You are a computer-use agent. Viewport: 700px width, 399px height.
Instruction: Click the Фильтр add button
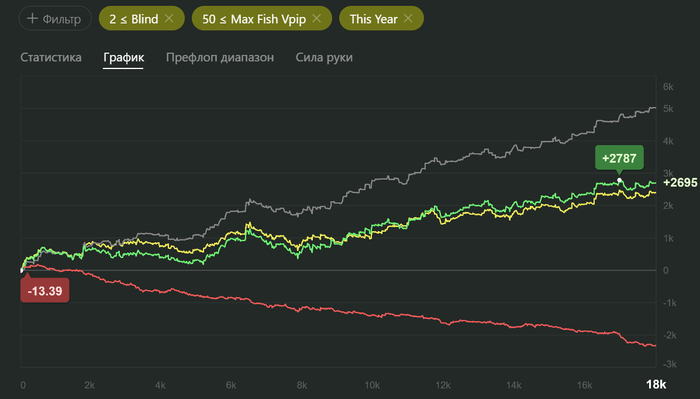coord(55,19)
